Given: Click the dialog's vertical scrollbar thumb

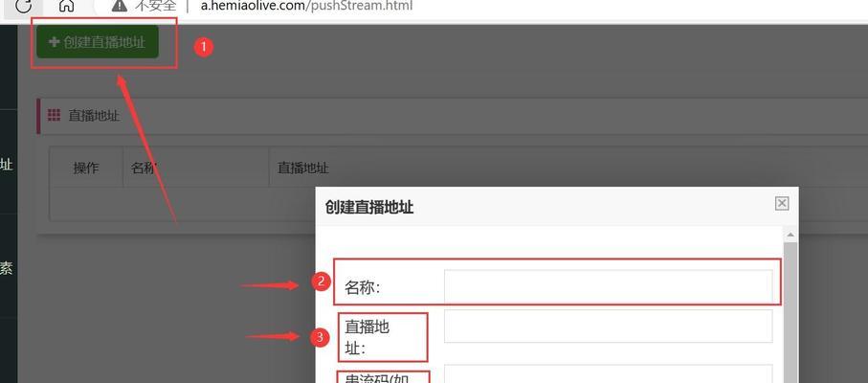Looking at the screenshot, I should [x=790, y=313].
